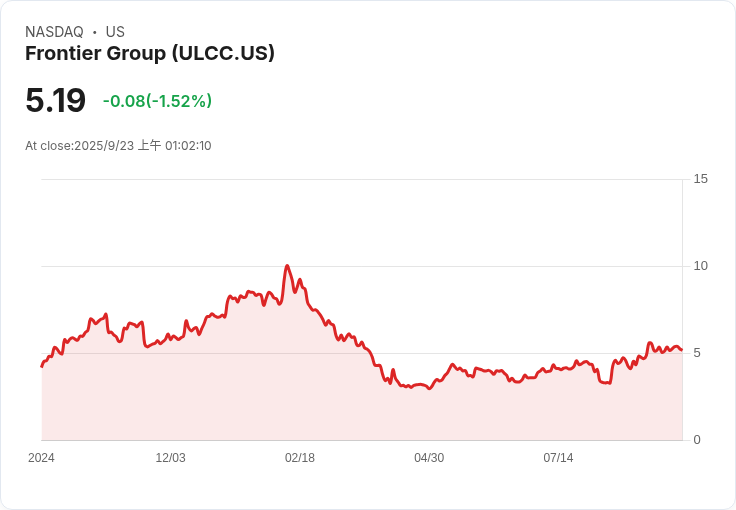Select the 07/14 x-axis date label

[x=558, y=458]
